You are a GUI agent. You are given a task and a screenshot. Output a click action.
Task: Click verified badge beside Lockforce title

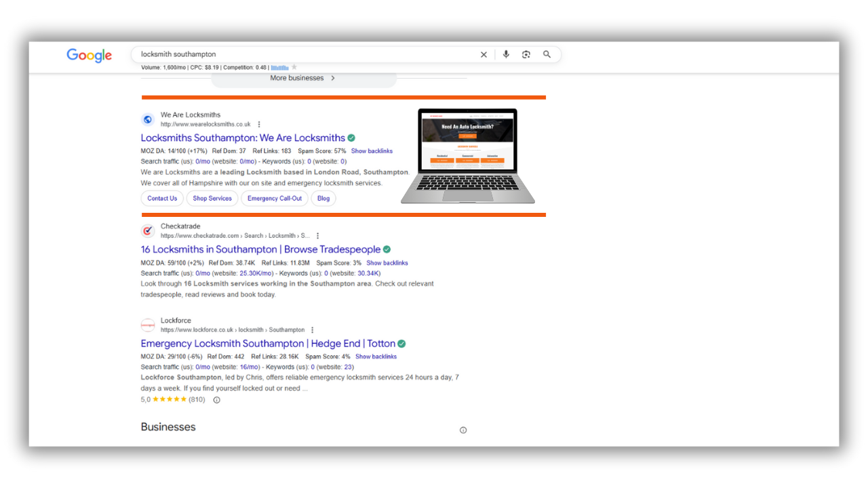[401, 344]
